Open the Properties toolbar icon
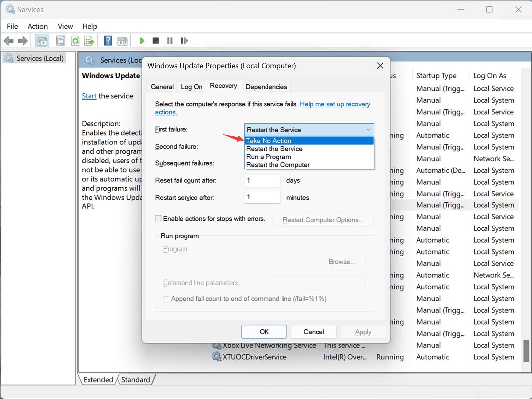Viewport: 532px width, 399px height. coord(61,41)
